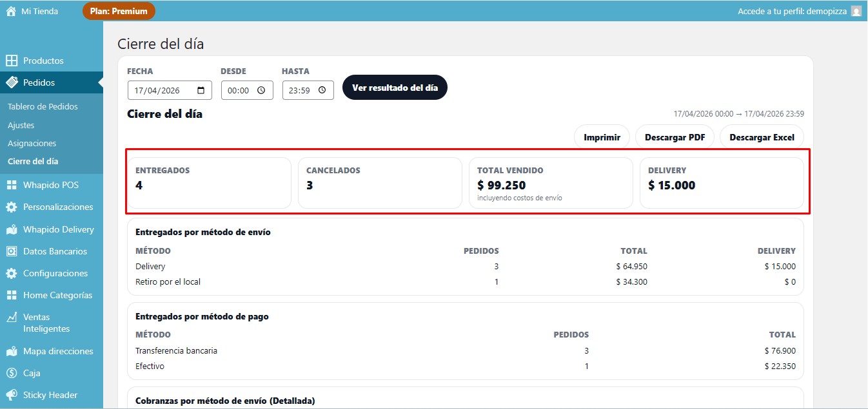Click the Retiro por el local row
The width and height of the screenshot is (868, 409).
click(465, 281)
